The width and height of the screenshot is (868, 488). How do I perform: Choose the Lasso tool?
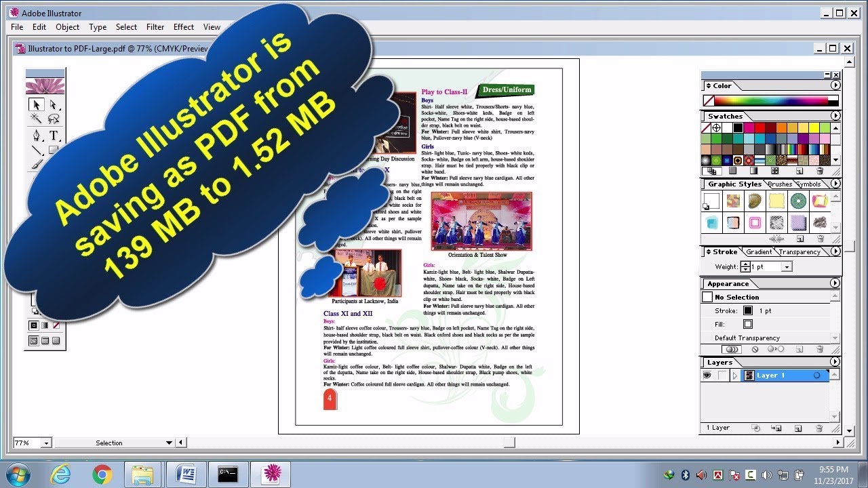point(54,119)
